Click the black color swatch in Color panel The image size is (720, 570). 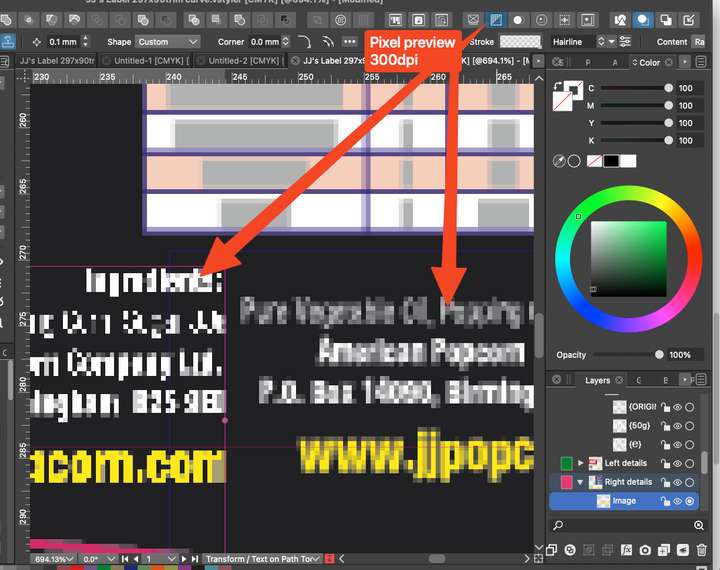tap(611, 161)
